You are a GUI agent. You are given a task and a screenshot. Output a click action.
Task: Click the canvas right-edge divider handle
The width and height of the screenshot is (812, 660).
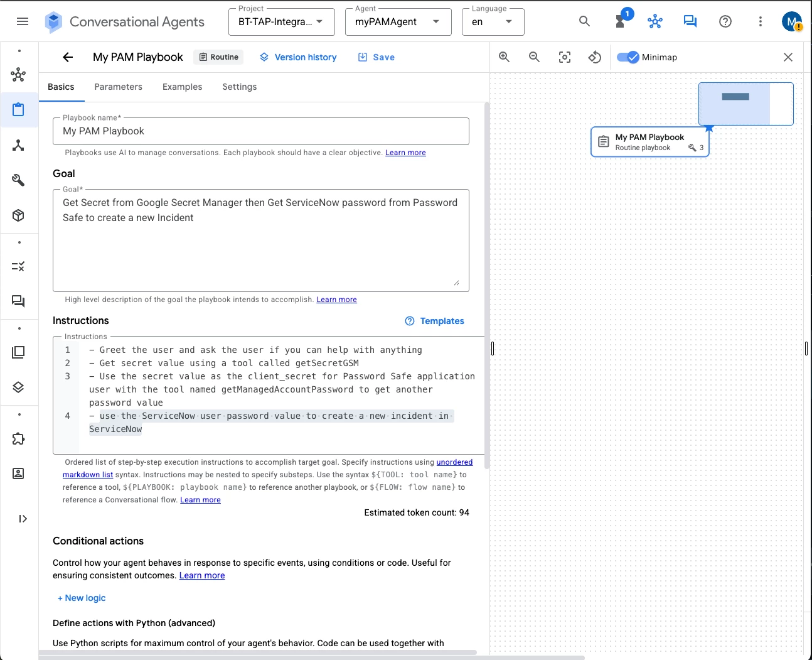806,349
